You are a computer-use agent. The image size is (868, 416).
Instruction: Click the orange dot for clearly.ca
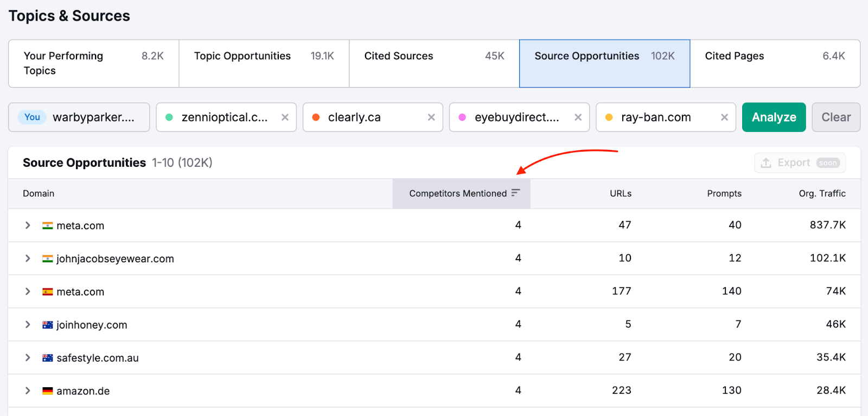316,117
